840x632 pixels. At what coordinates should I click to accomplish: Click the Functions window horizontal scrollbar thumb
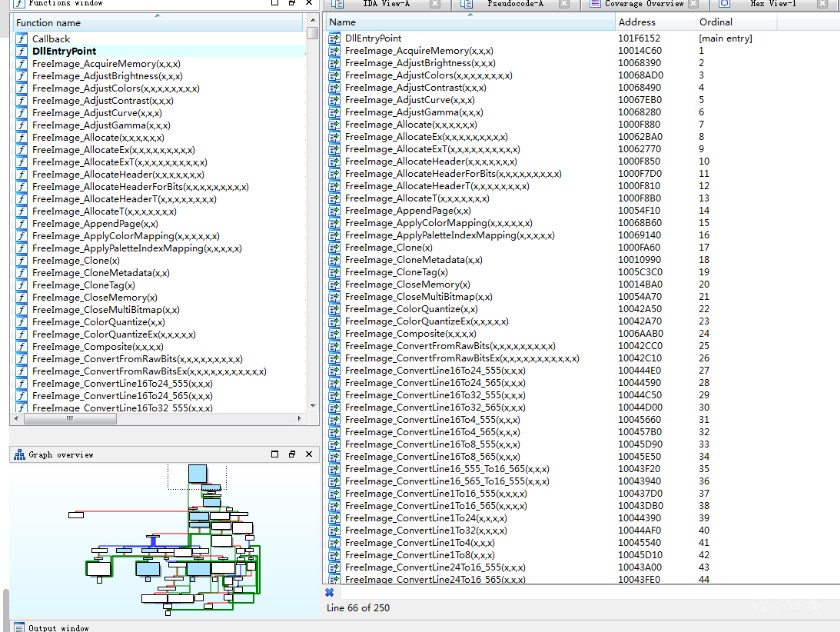pos(70,419)
